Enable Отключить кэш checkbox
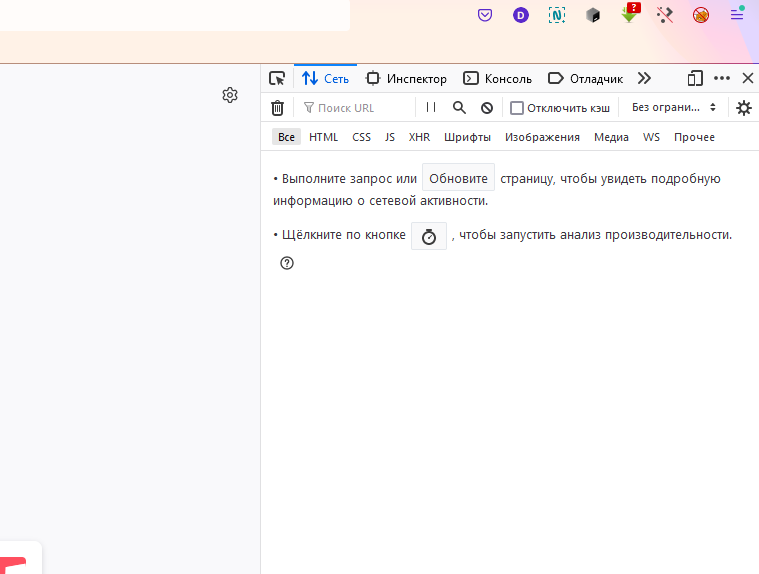 517,108
